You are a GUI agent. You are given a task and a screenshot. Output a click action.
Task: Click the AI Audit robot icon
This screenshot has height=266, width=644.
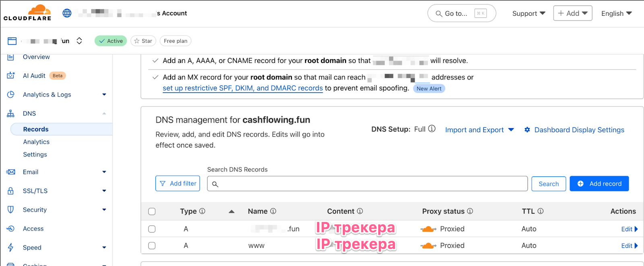coord(11,75)
